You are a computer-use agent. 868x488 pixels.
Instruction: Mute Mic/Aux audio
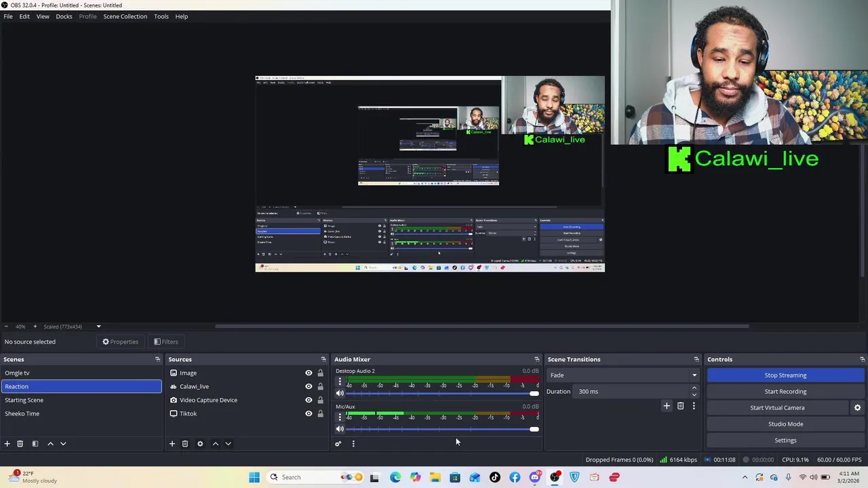click(x=340, y=429)
